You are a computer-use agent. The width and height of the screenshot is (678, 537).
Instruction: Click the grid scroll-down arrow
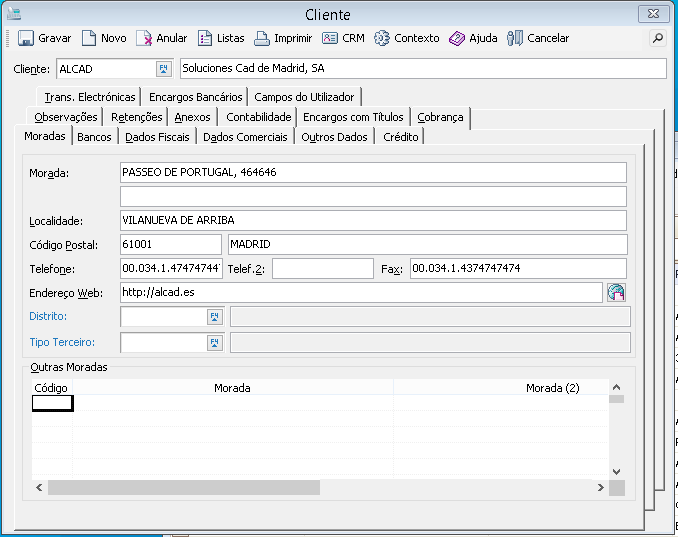pos(617,472)
